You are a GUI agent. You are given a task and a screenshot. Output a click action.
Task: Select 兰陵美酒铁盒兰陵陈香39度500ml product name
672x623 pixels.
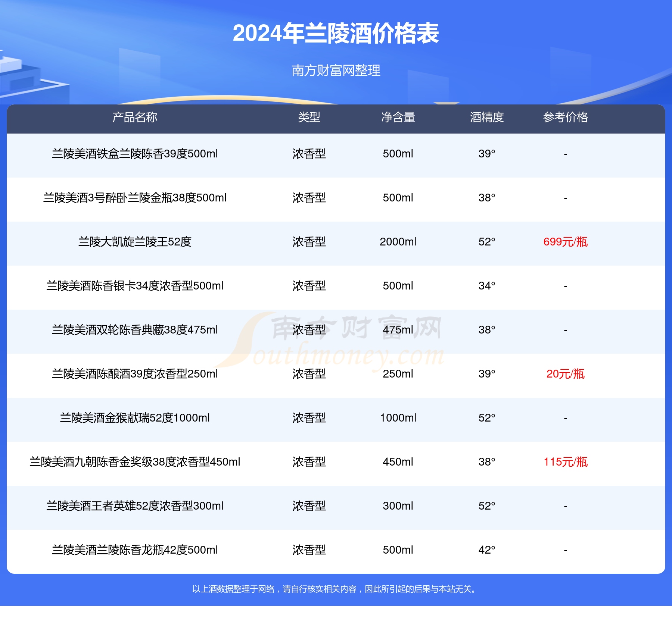(x=135, y=154)
